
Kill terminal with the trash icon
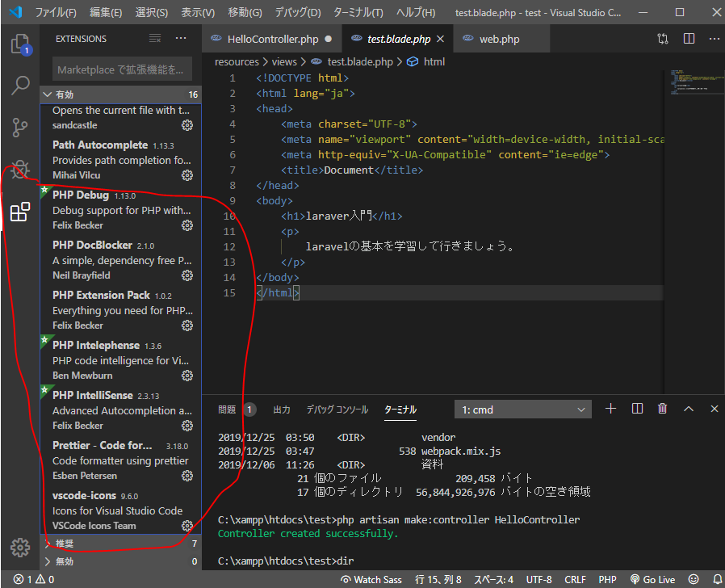pos(662,409)
